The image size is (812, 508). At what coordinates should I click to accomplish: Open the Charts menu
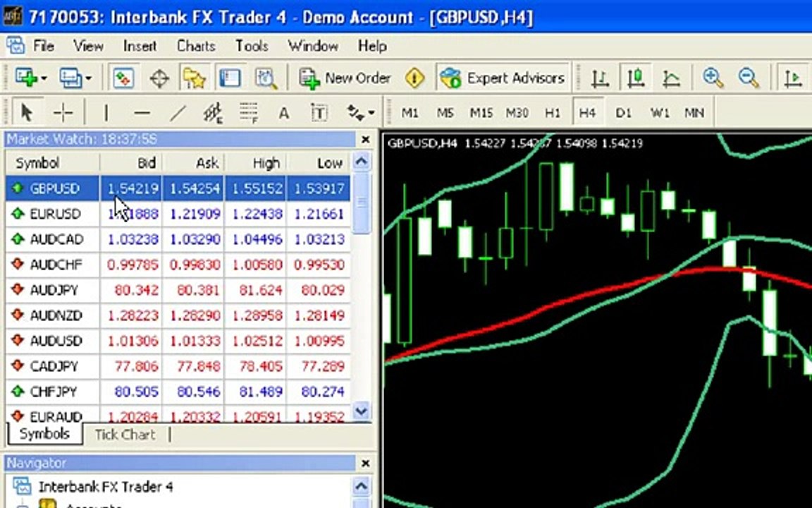tap(196, 46)
